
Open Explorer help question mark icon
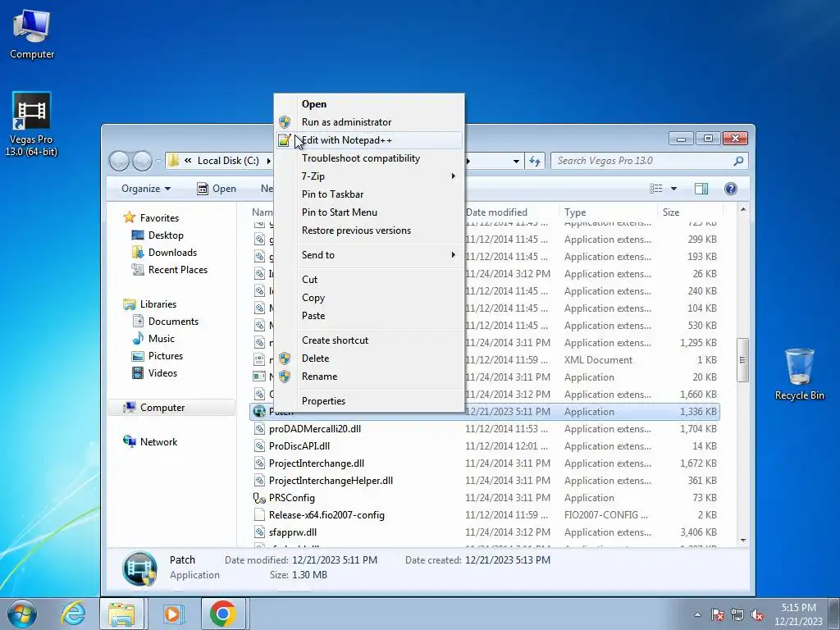[730, 189]
